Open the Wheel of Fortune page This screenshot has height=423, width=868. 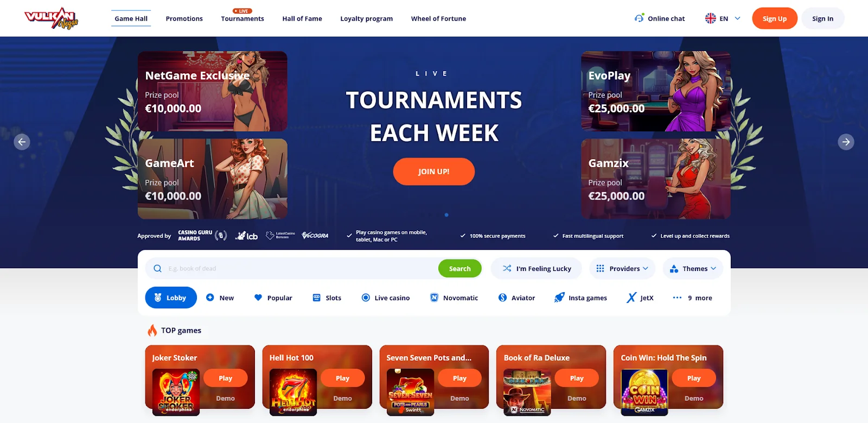(x=438, y=18)
